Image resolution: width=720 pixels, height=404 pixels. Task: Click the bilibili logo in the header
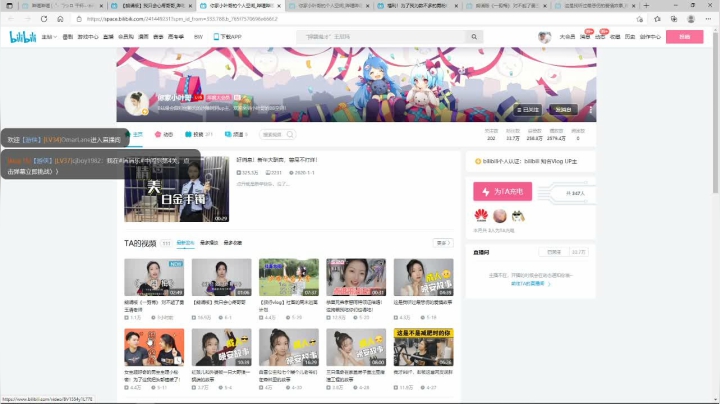pos(22,37)
